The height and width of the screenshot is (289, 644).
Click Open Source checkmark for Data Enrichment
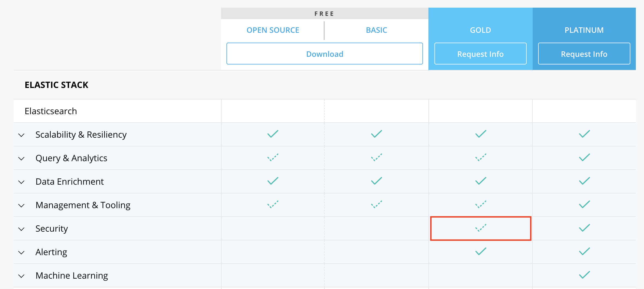click(x=273, y=181)
